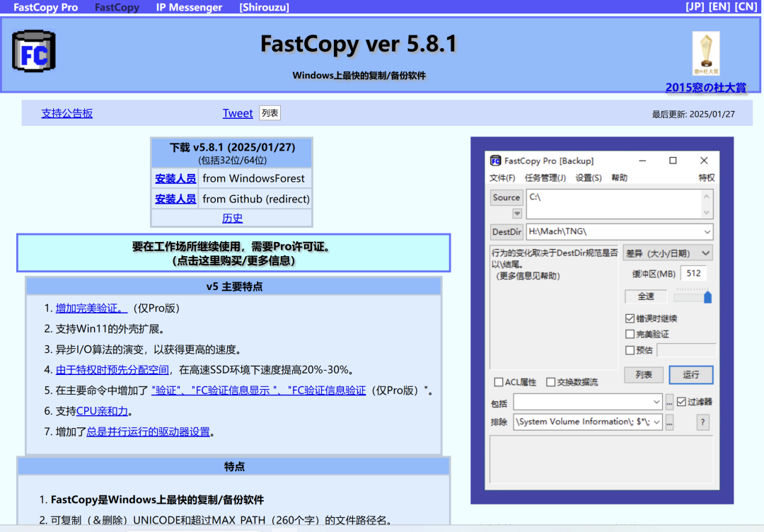Screen dimensions: 764x532
Task: Open the 2015窓の杜大賞 link
Action: 705,88
